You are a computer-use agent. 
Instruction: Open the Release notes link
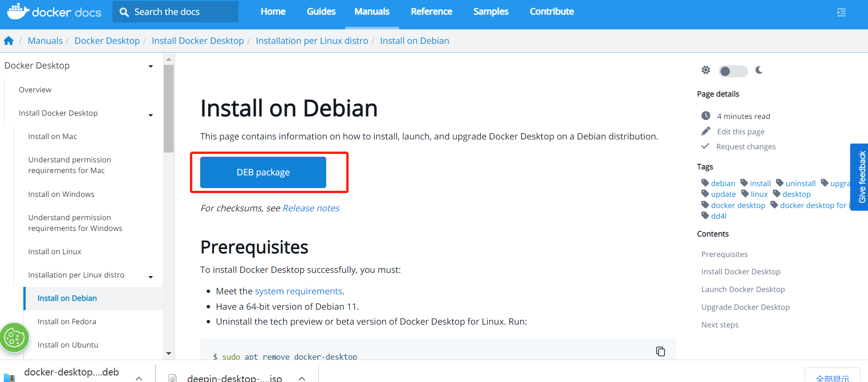(x=311, y=208)
